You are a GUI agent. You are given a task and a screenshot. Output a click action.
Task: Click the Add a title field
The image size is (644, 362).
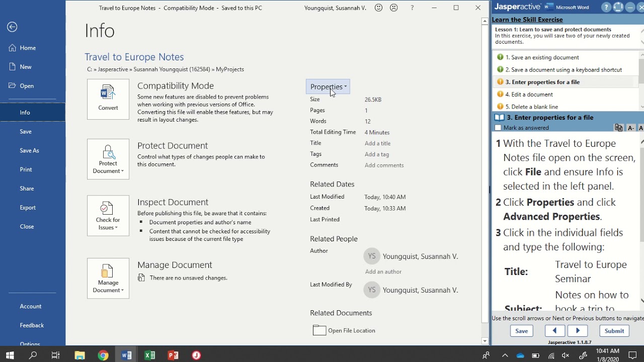tap(377, 143)
